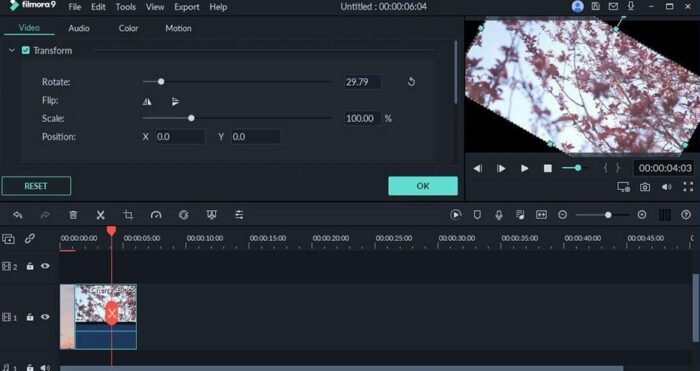The image size is (700, 371).
Task: Uncheck the Transform checkbox
Action: (26, 50)
